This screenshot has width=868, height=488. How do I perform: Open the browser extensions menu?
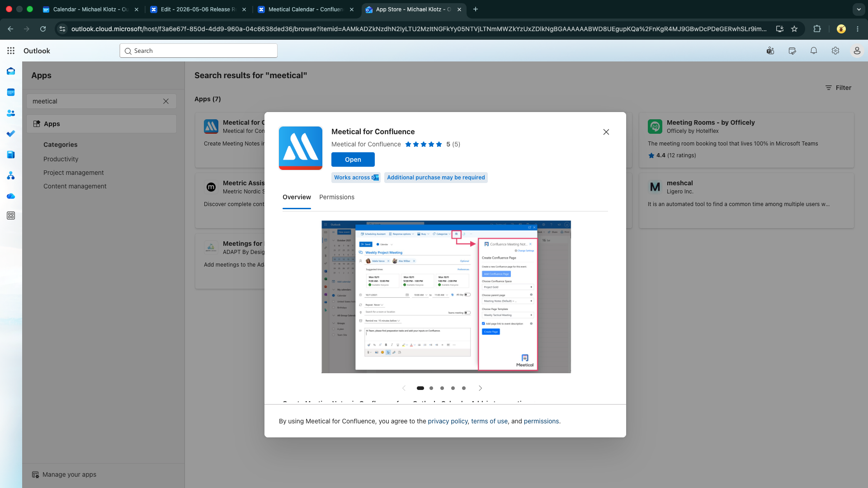click(x=817, y=29)
